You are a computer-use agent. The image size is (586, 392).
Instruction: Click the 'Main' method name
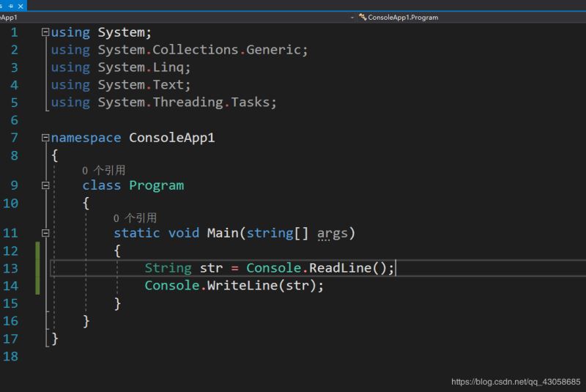pos(223,233)
